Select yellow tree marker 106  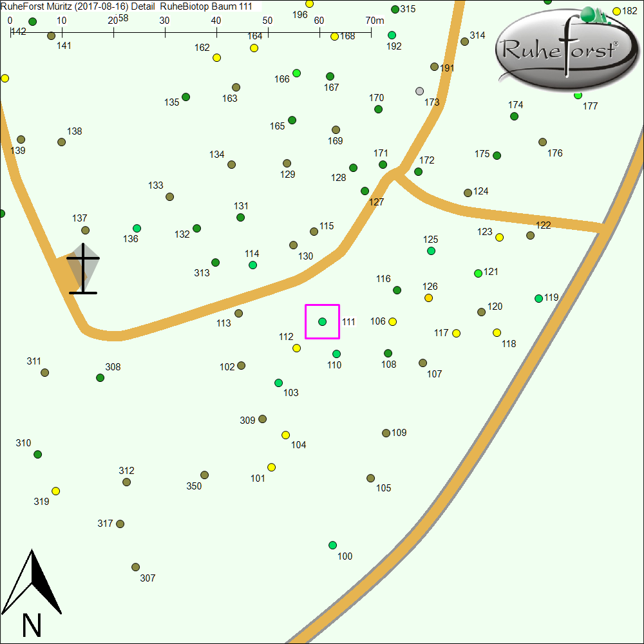pos(392,321)
